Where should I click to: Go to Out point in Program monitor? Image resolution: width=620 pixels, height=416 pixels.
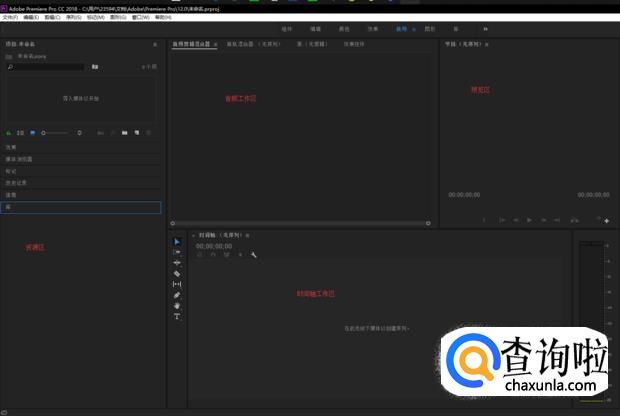[557, 220]
